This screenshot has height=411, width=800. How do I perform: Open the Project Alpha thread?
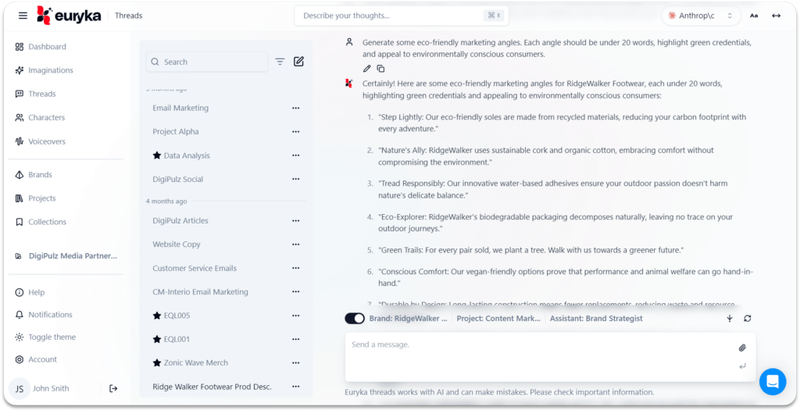point(176,132)
